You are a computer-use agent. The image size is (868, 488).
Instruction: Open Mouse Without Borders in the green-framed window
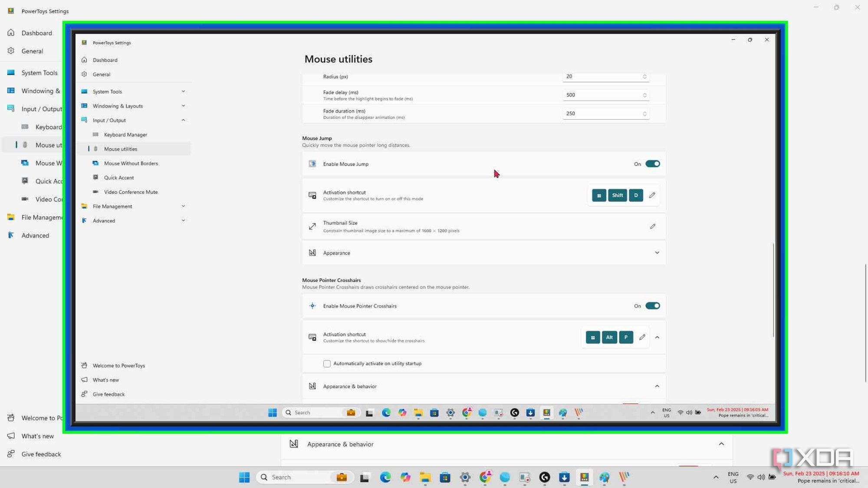131,163
